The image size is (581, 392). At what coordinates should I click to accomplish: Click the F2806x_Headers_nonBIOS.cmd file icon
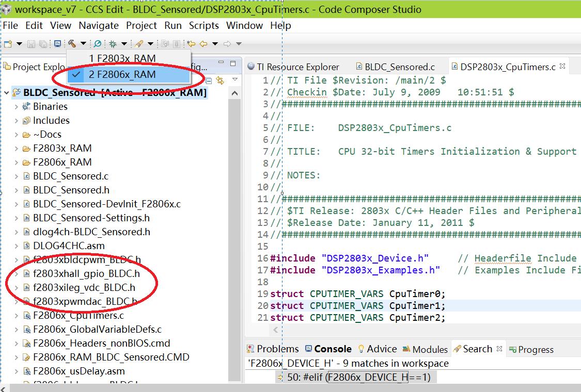(26, 344)
